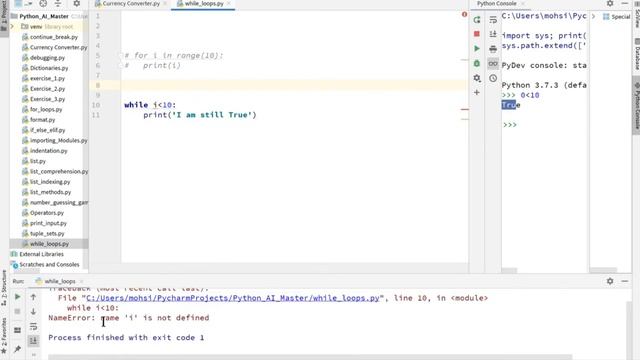
Task: Toggle scroll to end in Run output
Action: (33, 340)
